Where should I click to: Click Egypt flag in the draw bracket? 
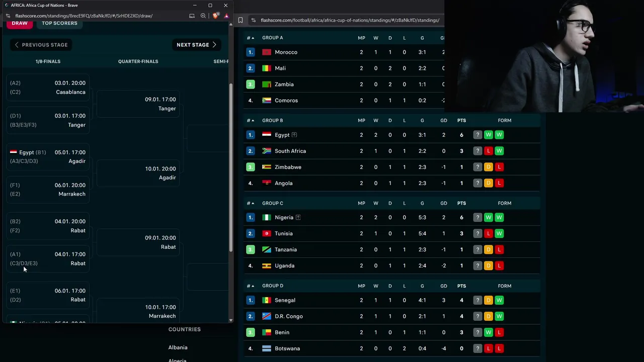click(14, 152)
